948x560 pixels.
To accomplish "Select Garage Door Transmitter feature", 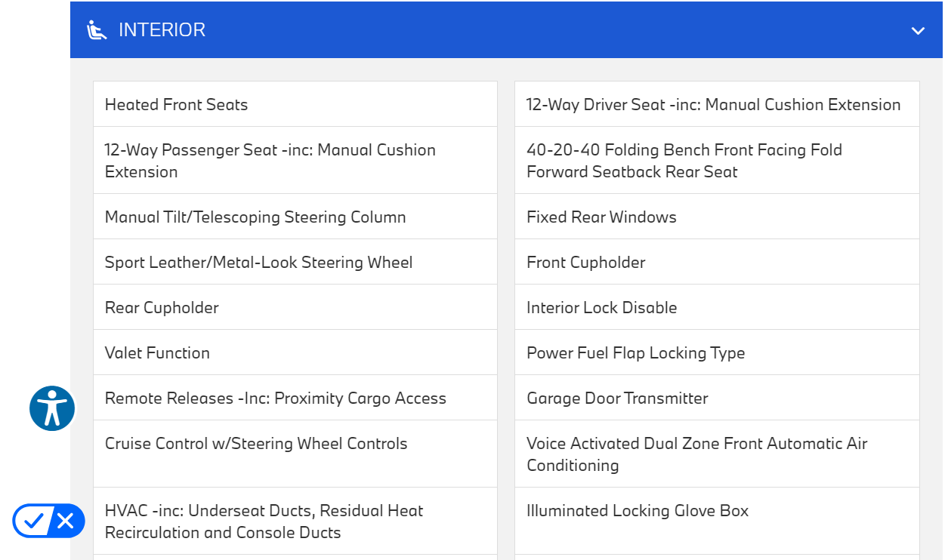I will (x=617, y=398).
